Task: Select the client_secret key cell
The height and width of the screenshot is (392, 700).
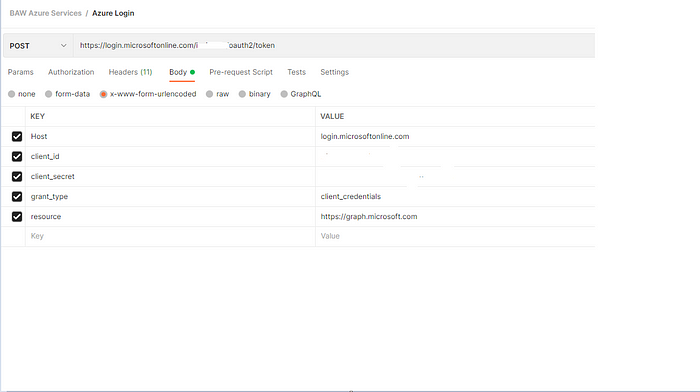Action: (171, 177)
